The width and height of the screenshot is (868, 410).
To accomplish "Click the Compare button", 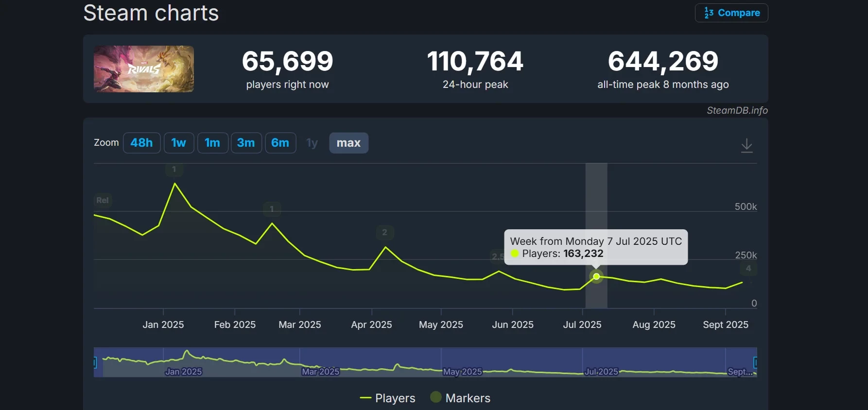I will click(731, 13).
